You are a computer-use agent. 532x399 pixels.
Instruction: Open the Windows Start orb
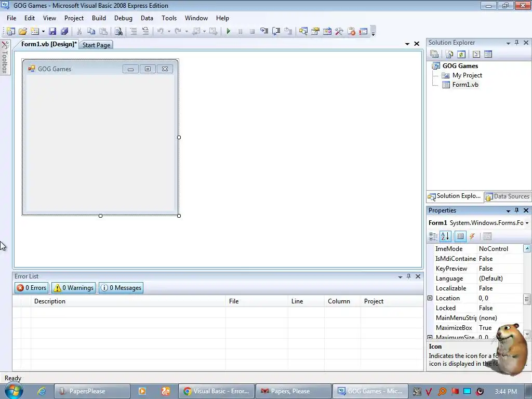(x=14, y=391)
